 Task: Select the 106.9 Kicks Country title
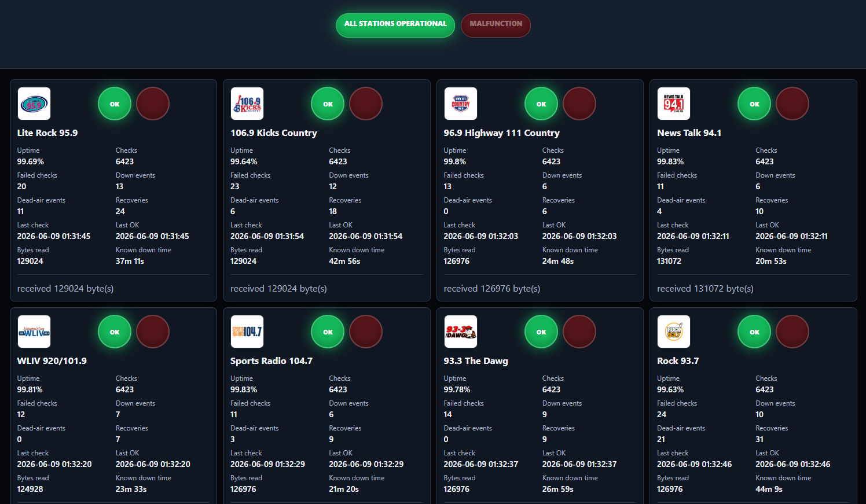(274, 133)
